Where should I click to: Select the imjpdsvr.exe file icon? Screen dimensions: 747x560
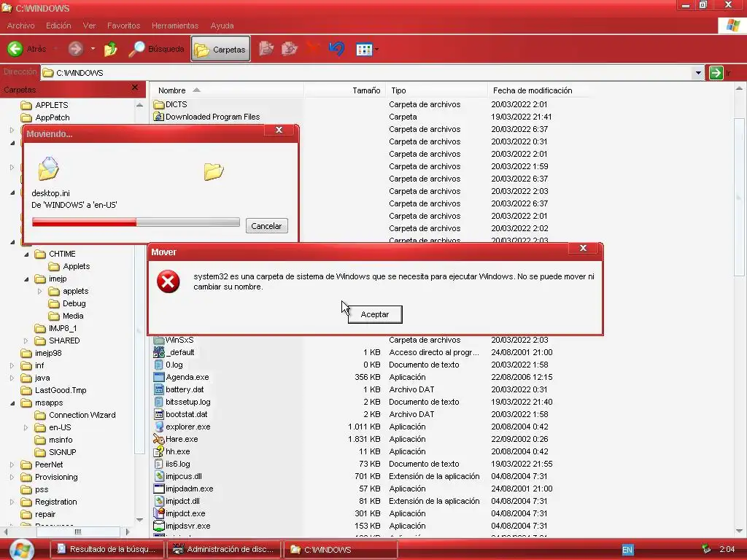[158, 526]
